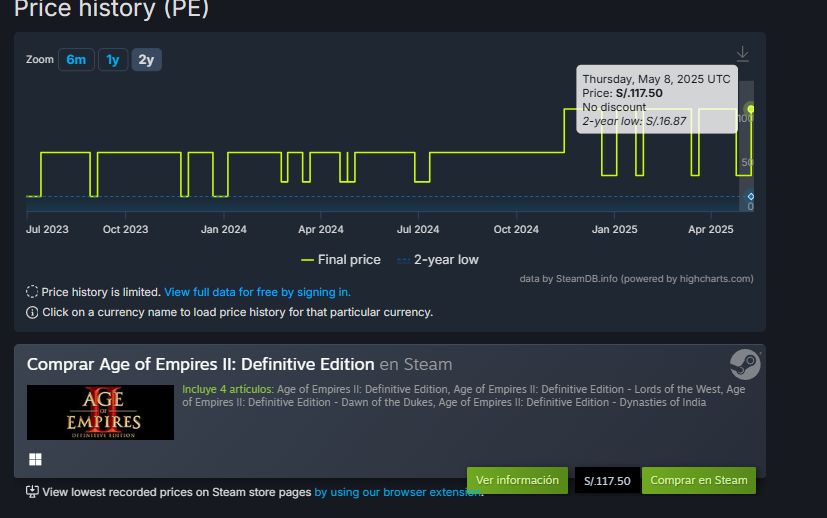Screen dimensions: 827x518
Task: Click the Windows platform icon
Action: point(35,459)
